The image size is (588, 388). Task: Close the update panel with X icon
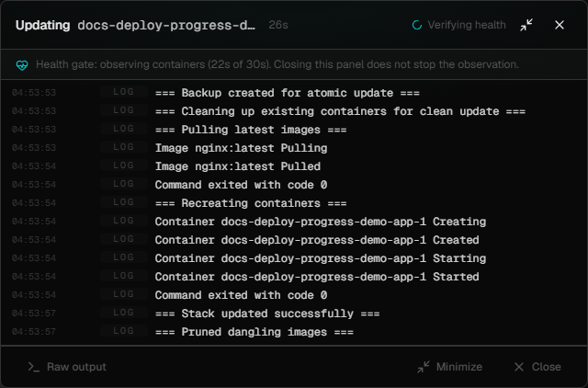point(560,25)
